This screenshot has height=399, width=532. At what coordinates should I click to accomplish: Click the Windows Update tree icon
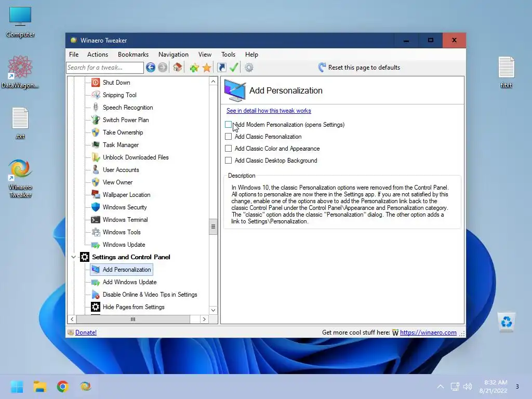[x=96, y=245]
